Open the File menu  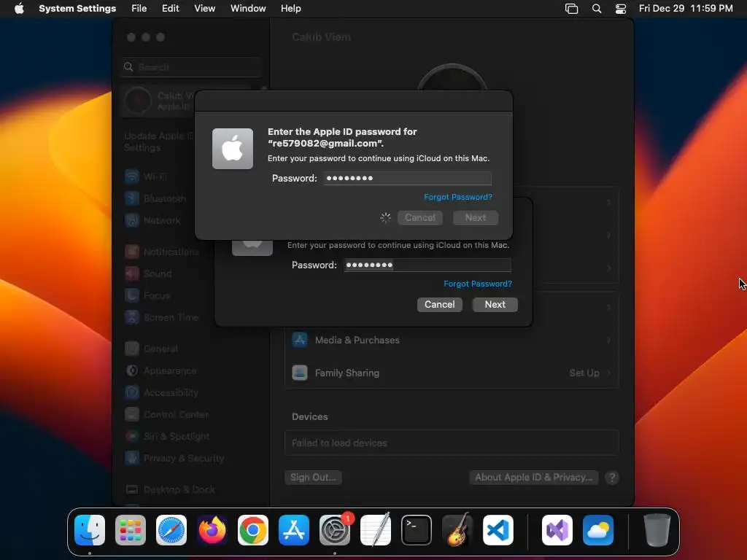(x=139, y=9)
